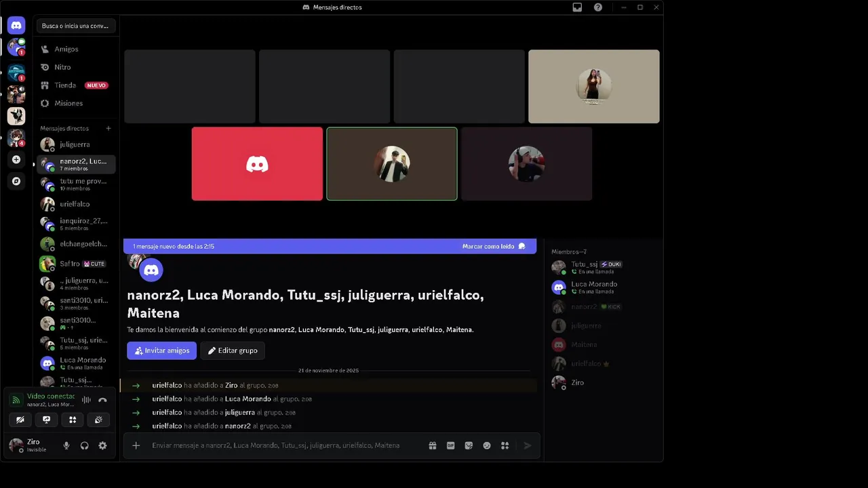Screen dimensions: 868x488
Task: Open ianquiroz_27 group DM
Action: click(x=76, y=224)
